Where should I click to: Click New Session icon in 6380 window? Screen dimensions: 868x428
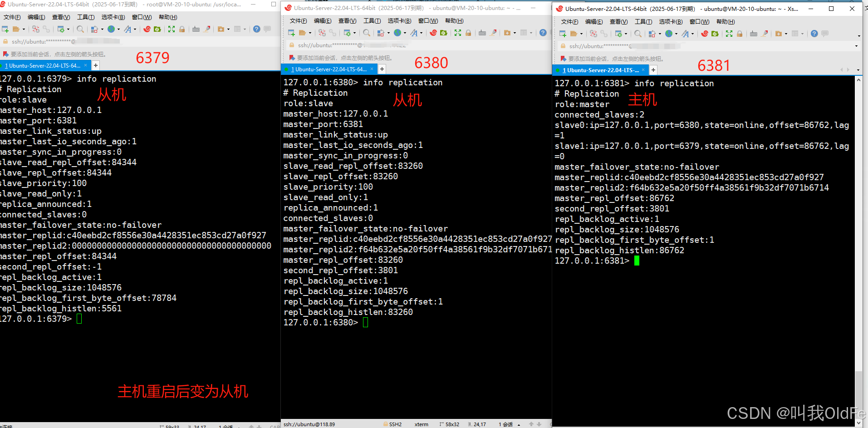point(291,33)
